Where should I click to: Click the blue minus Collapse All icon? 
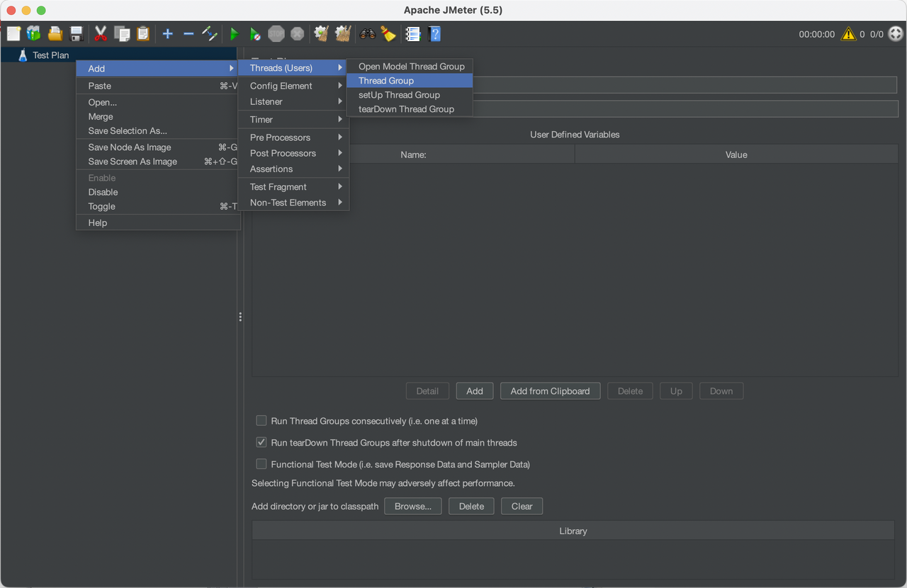(x=188, y=33)
